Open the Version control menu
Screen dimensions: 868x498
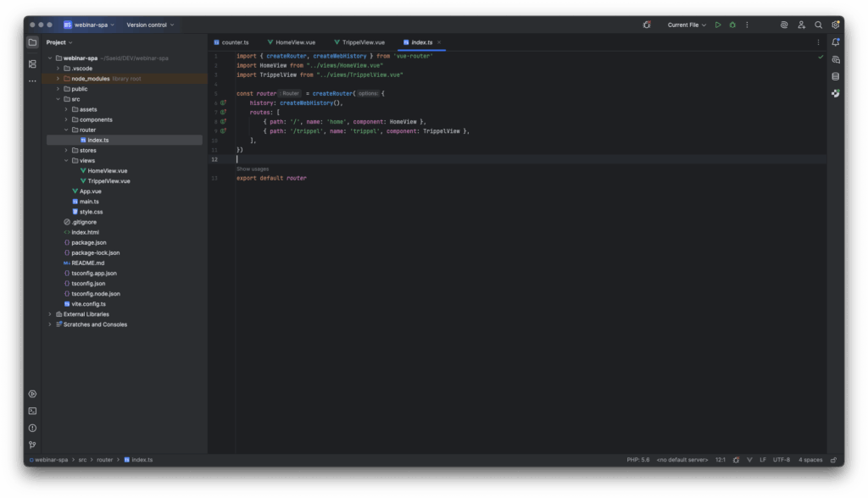pos(150,25)
